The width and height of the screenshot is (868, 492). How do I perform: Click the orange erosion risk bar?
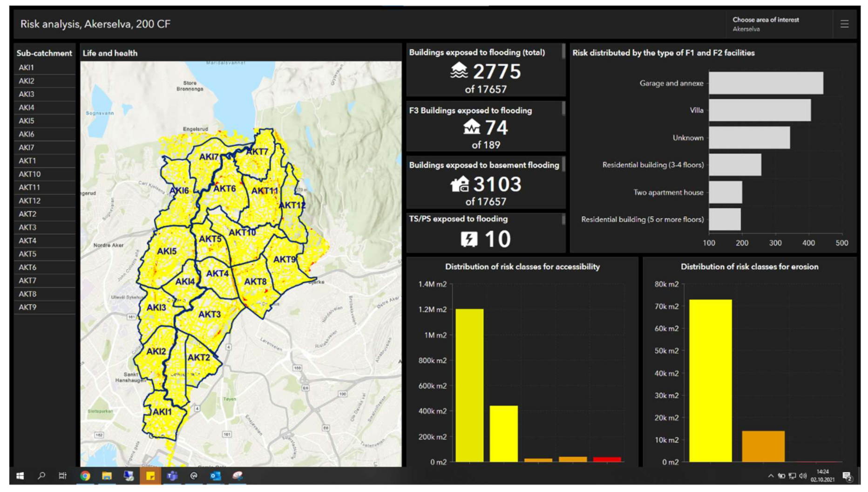point(763,446)
